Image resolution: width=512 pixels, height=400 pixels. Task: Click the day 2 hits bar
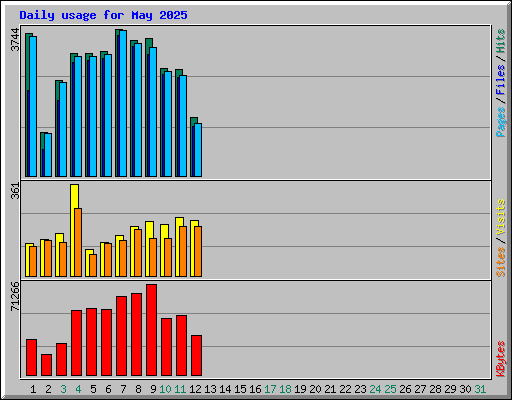(x=43, y=154)
